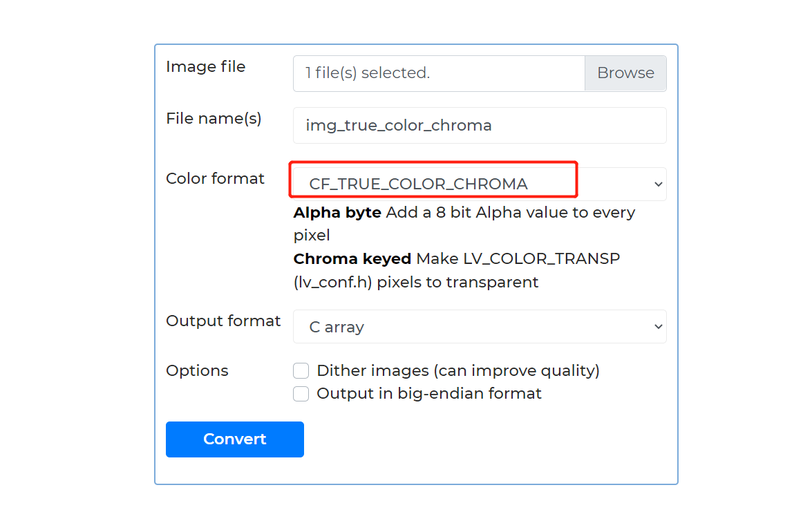Viewport: 812px width, 521px height.
Task: Click the Output format dropdown chevron arrow
Action: coord(658,327)
